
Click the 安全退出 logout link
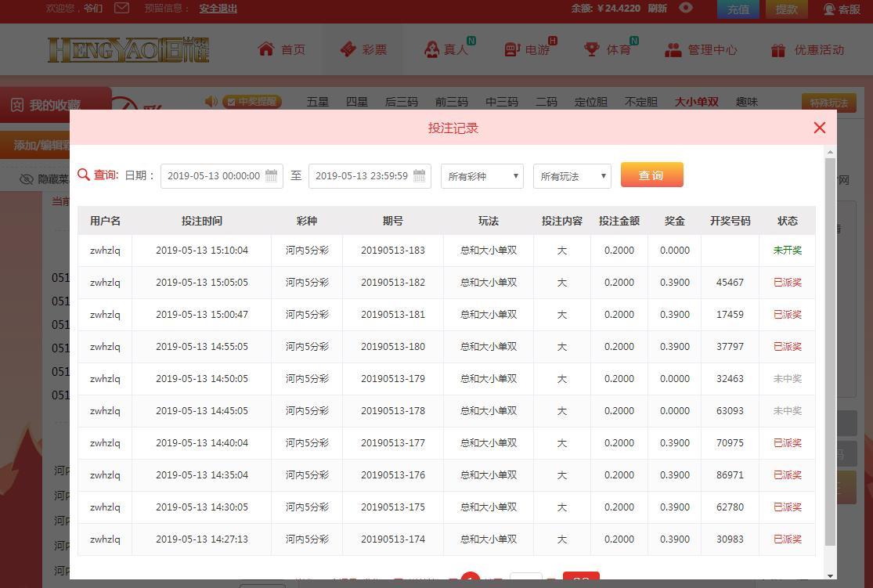[218, 9]
